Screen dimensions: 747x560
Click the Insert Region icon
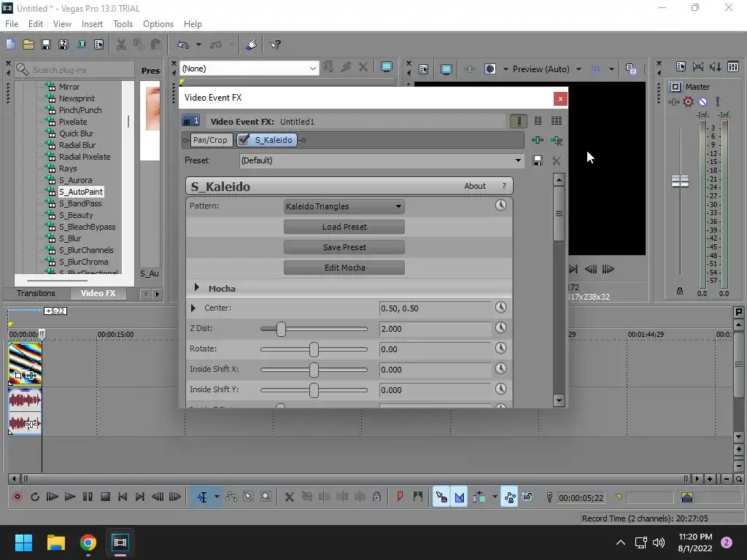tap(418, 497)
